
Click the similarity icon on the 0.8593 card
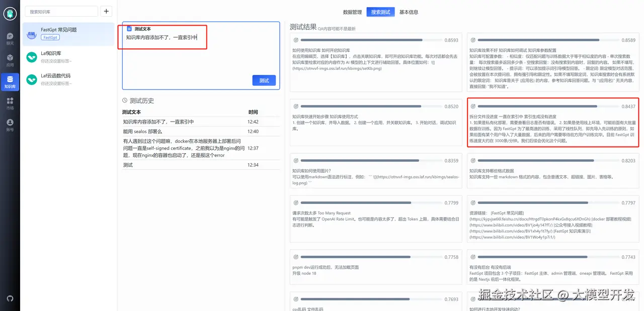click(x=296, y=40)
